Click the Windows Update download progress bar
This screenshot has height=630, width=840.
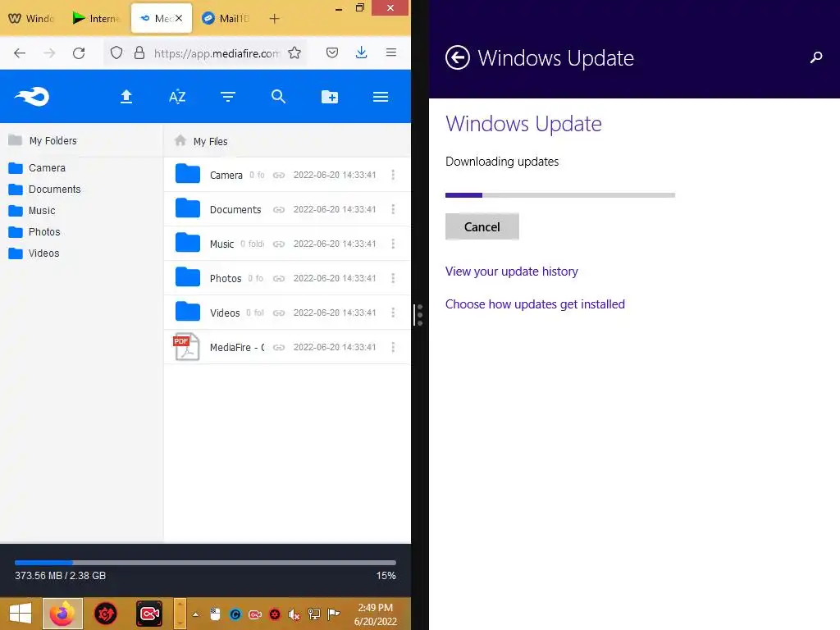point(559,195)
